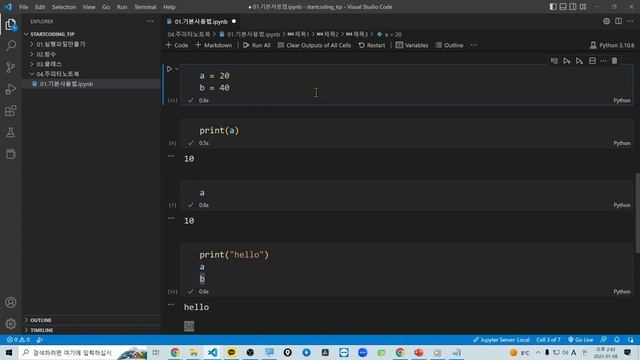
Task: Add a new Markdown cell
Action: pos(213,45)
